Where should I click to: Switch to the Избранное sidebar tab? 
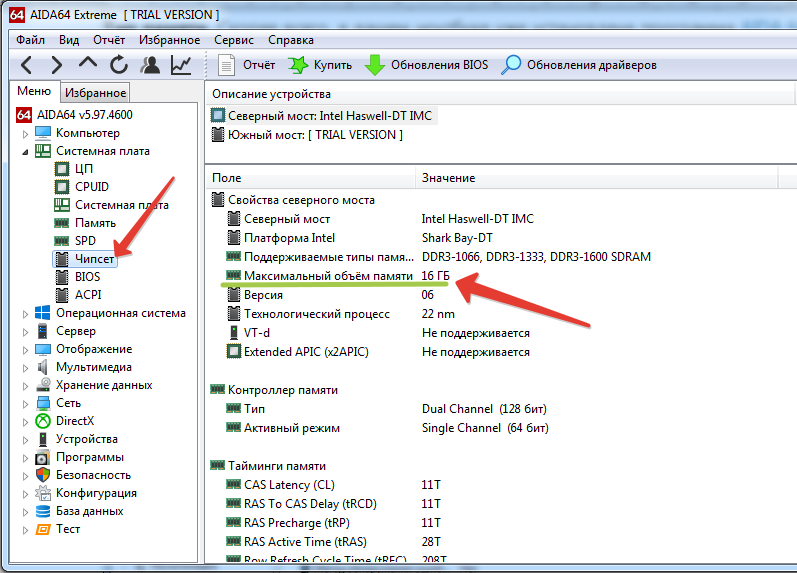96,93
